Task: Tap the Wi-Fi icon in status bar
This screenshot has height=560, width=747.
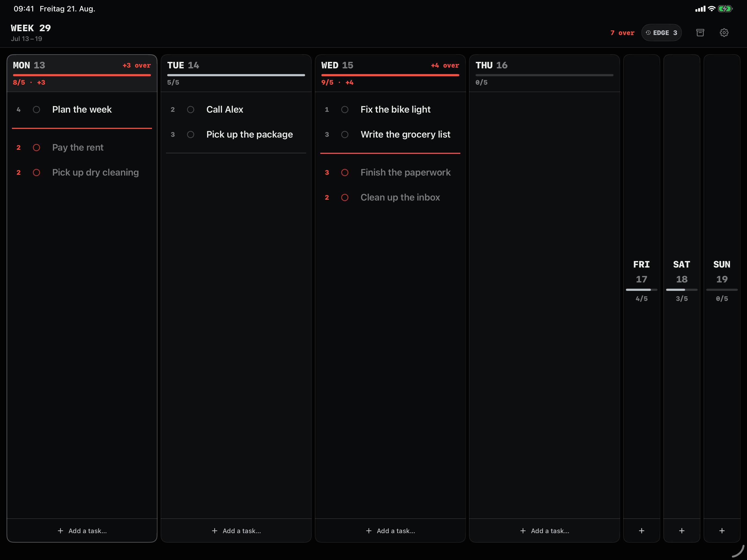Action: [x=711, y=9]
